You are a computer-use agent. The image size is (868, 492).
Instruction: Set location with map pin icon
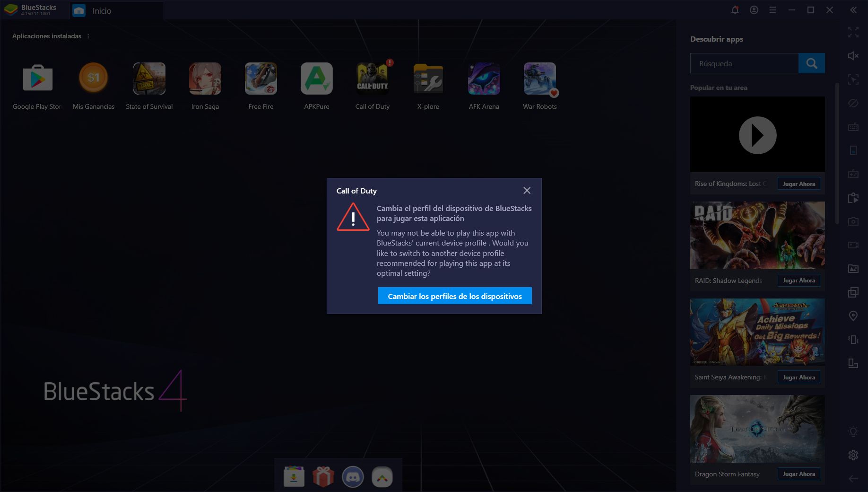(853, 316)
